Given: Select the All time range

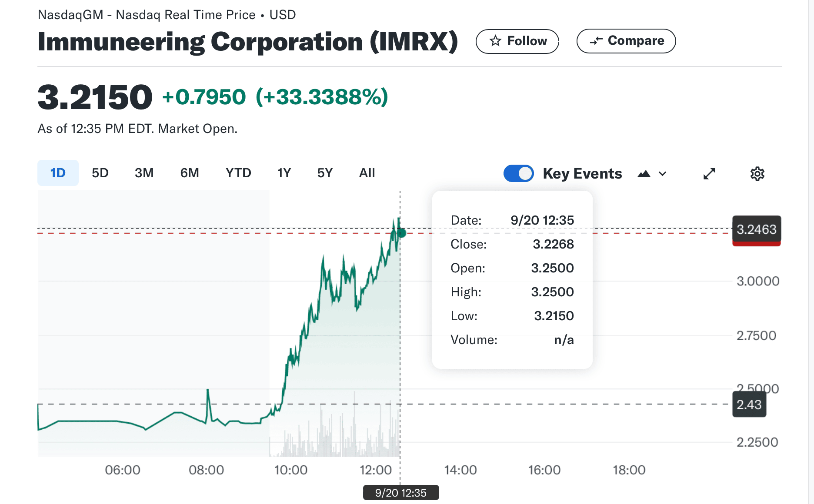Looking at the screenshot, I should (x=367, y=173).
